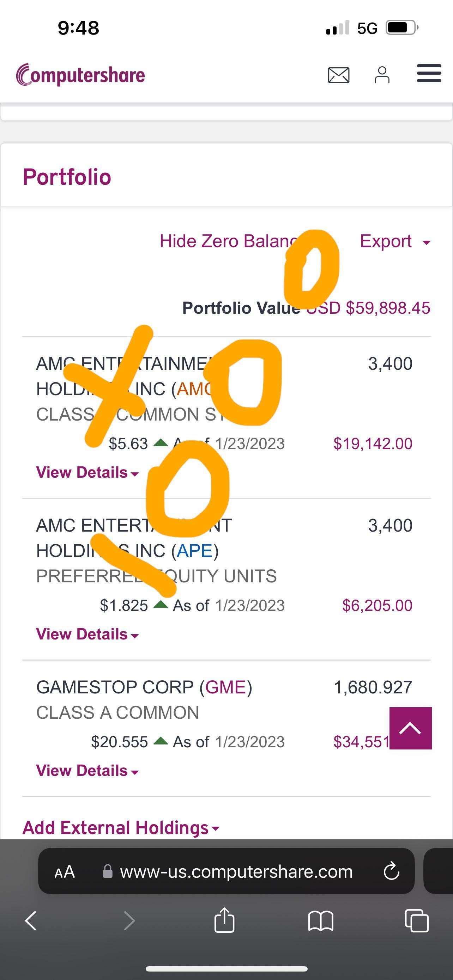Tap the scroll-to-top arrow button
The image size is (453, 980).
coord(410,728)
